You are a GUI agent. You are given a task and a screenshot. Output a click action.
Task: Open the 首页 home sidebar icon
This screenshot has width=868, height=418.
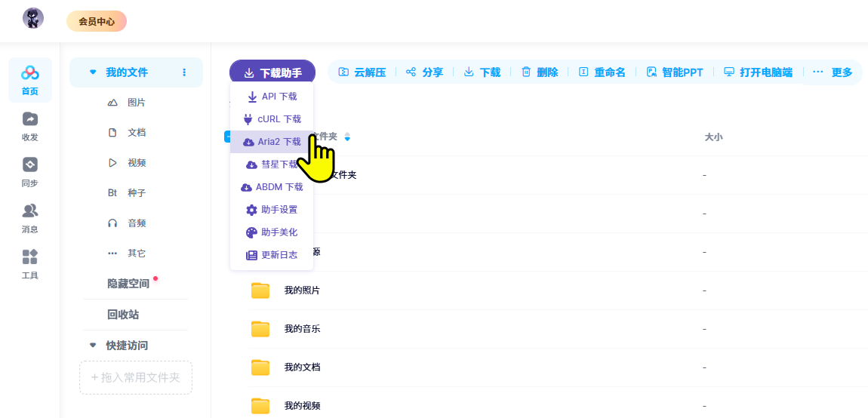click(x=30, y=80)
